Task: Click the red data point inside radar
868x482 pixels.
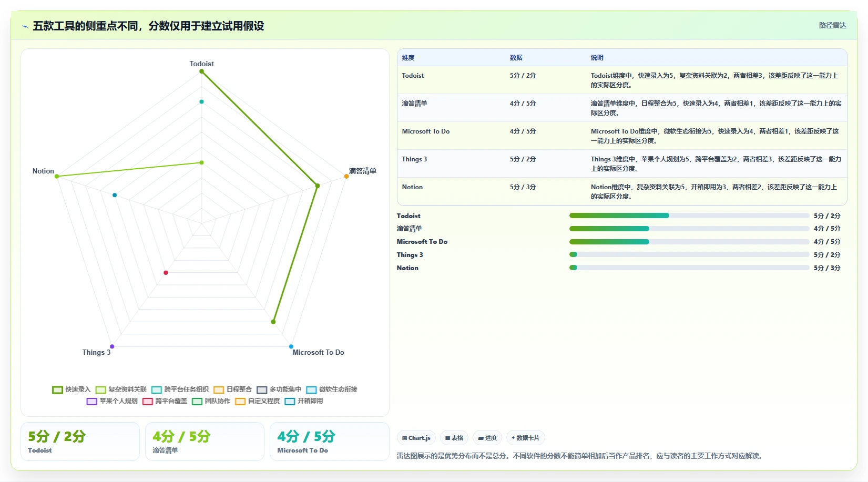Action: pyautogui.click(x=166, y=272)
